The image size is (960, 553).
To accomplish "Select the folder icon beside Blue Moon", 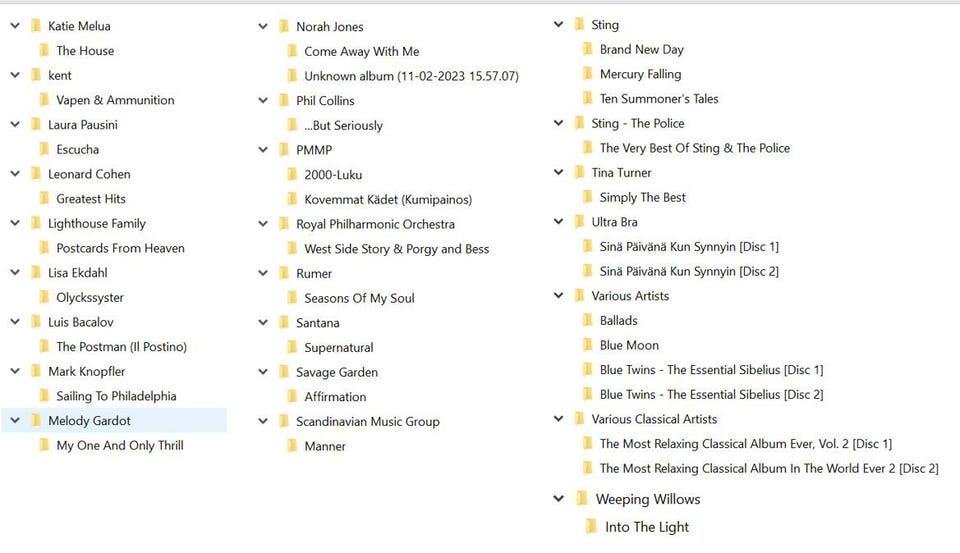I will point(588,345).
